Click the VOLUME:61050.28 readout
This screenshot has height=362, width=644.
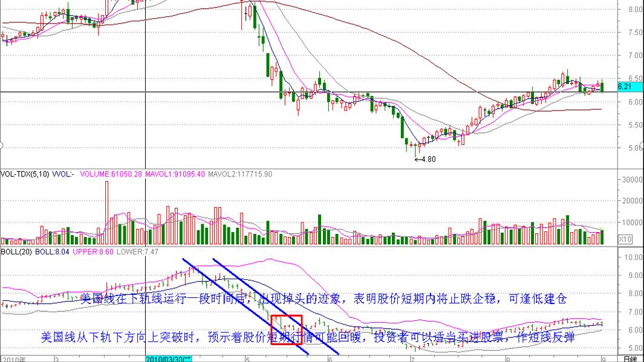(x=111, y=174)
